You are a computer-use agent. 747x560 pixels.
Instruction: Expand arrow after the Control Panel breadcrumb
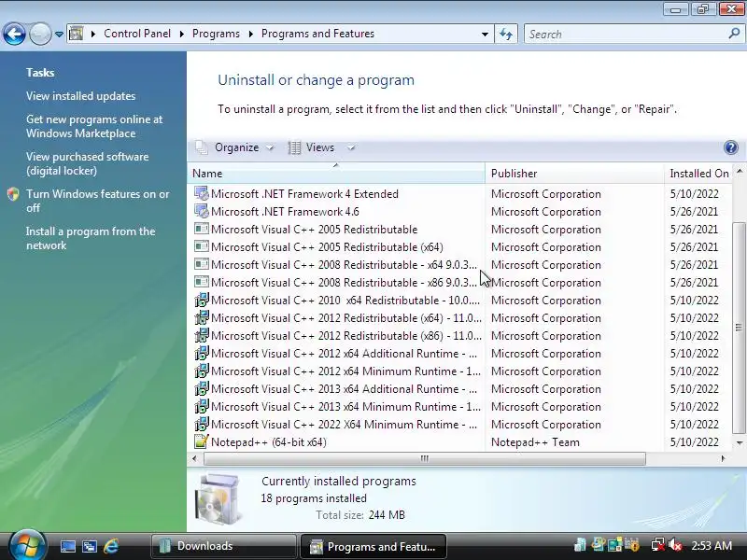(x=181, y=35)
